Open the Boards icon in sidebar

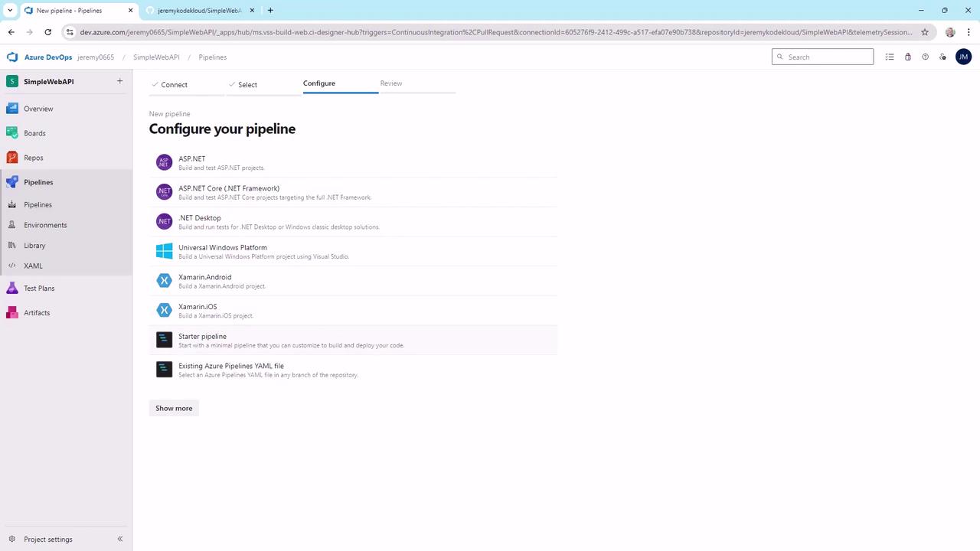[11, 133]
